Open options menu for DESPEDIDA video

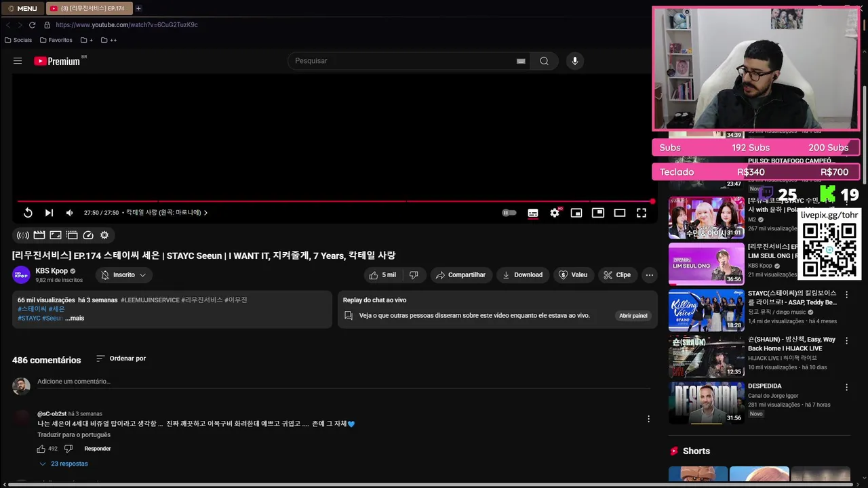[x=846, y=387]
